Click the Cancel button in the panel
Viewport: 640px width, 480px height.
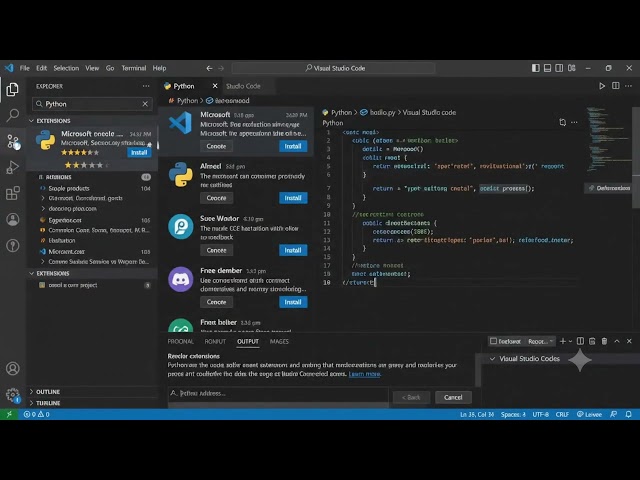pos(453,397)
